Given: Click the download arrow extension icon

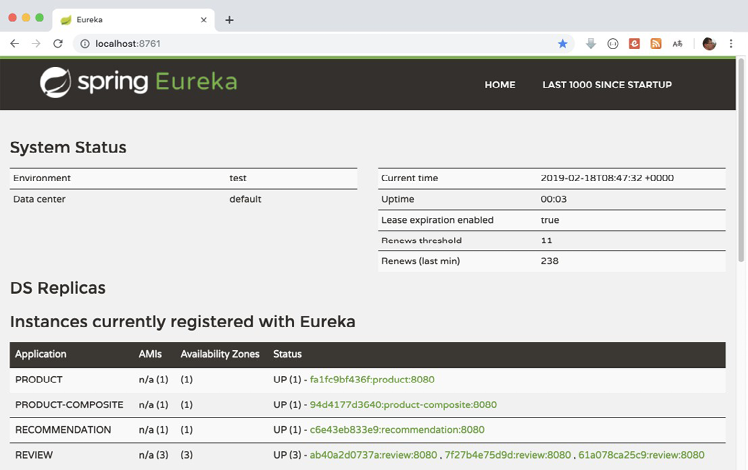Looking at the screenshot, I should point(591,43).
